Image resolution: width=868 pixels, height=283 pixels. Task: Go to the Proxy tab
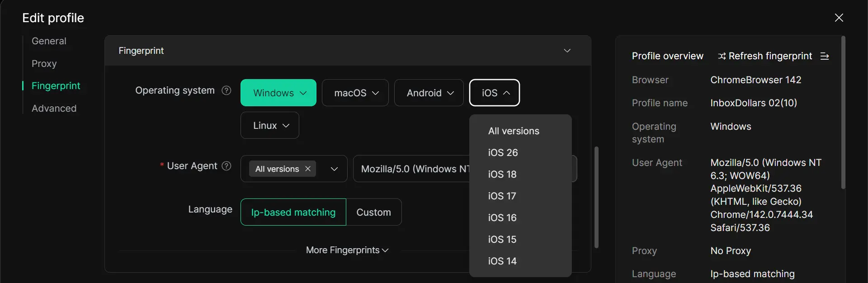[x=44, y=64]
